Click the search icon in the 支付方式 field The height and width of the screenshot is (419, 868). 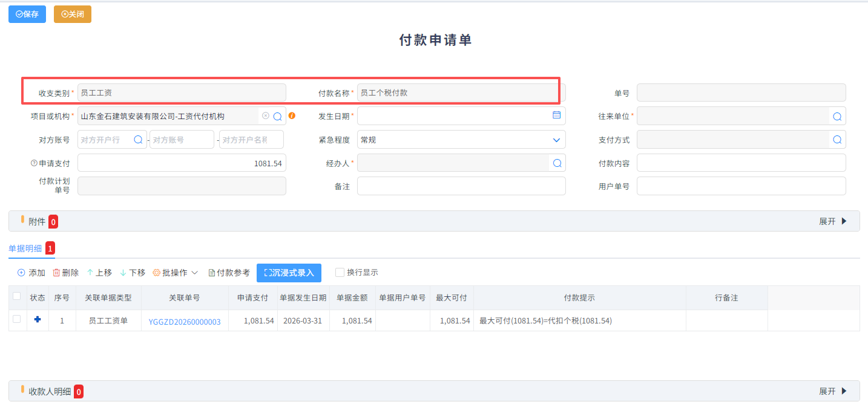(837, 140)
